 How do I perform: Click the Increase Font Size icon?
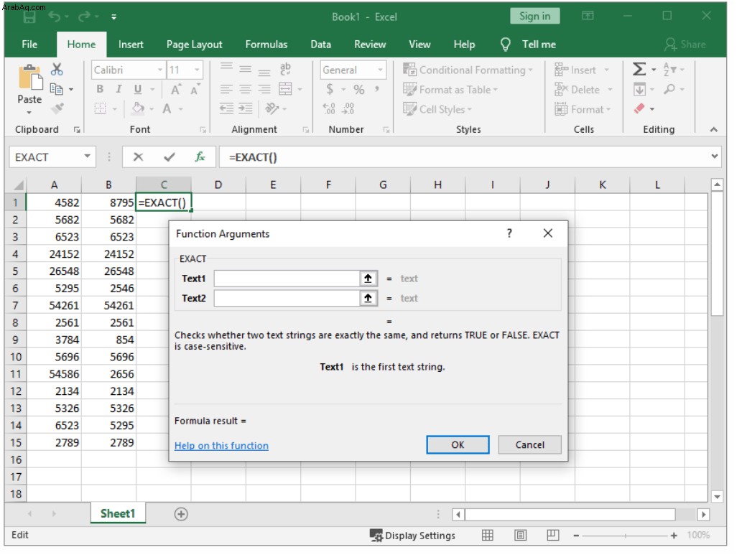pos(176,90)
